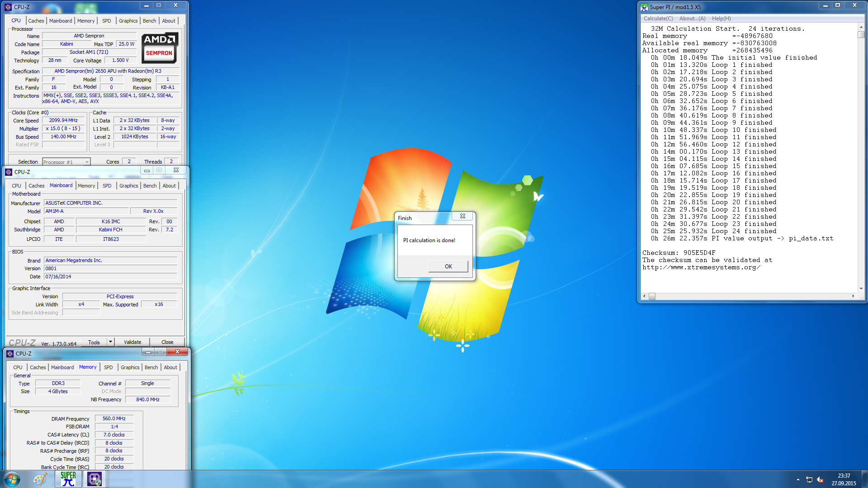
Task: Click the Super PI scroll-up arrow
Action: 861,27
